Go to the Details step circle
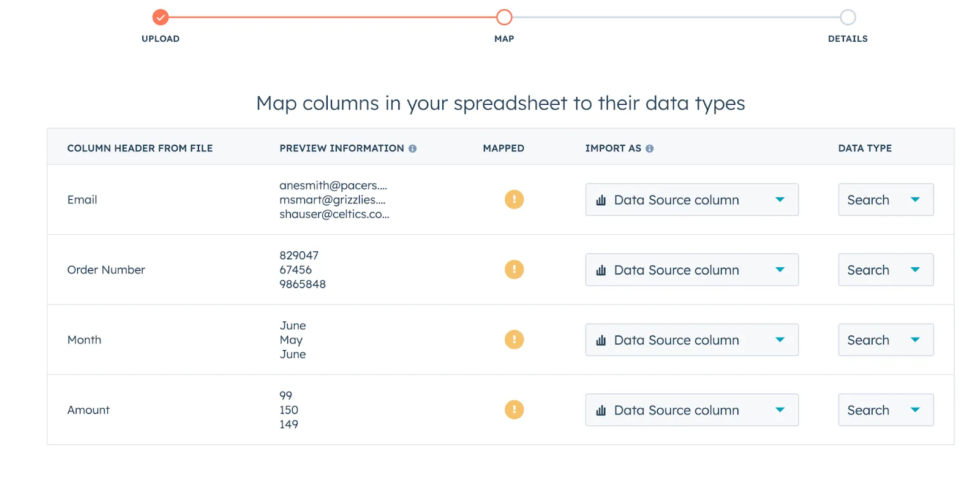This screenshot has height=483, width=980. tap(848, 17)
